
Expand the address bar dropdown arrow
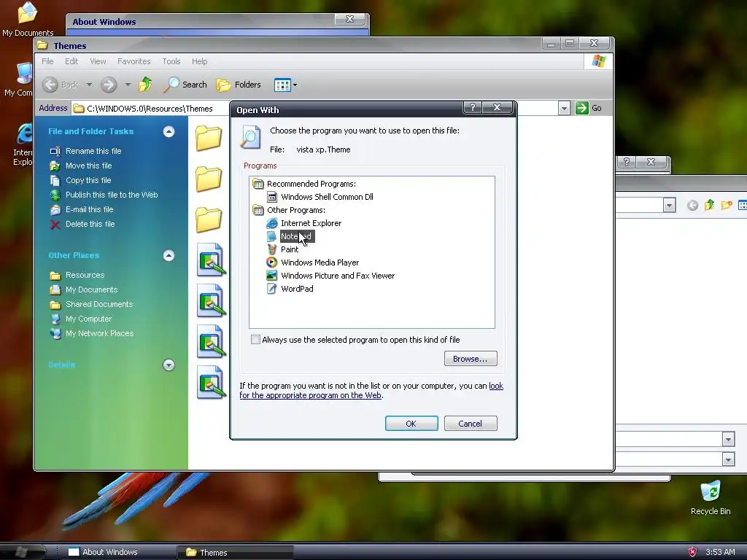[x=564, y=108]
